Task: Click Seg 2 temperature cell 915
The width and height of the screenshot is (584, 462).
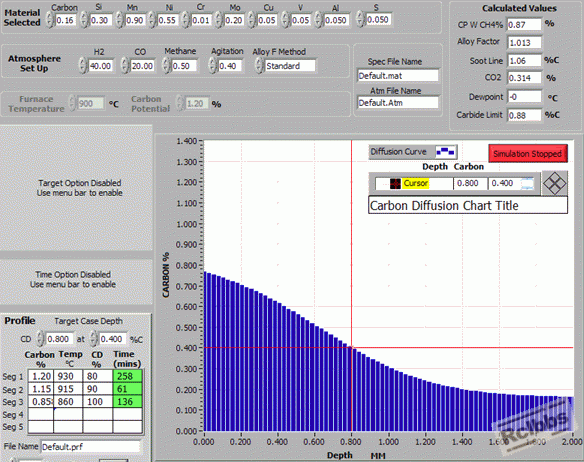Action: tap(68, 389)
